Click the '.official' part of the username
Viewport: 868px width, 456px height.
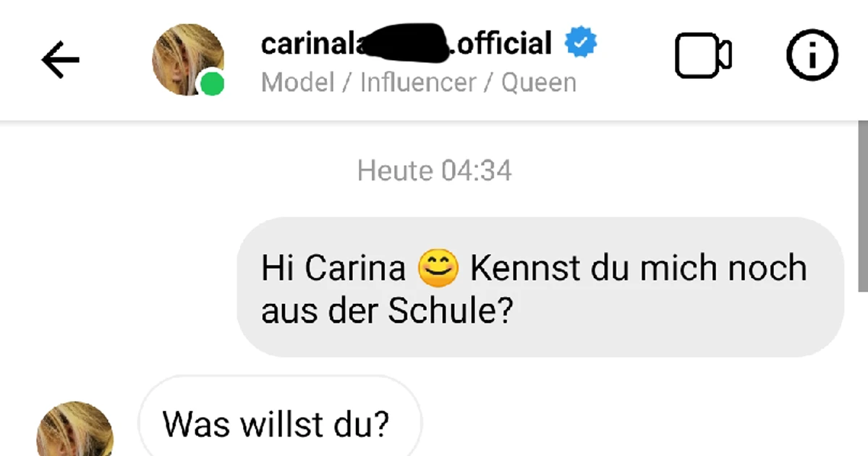tap(501, 43)
